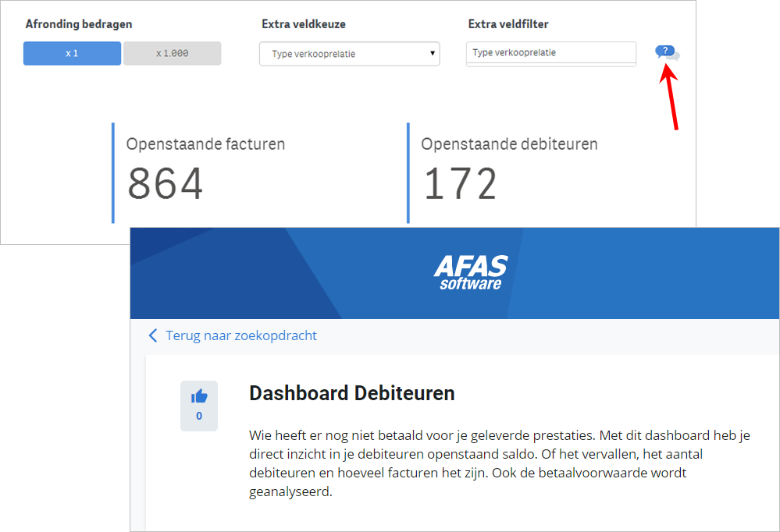Click the dropdown arrow under Extra veldkeuze
The image size is (780, 532).
[433, 53]
